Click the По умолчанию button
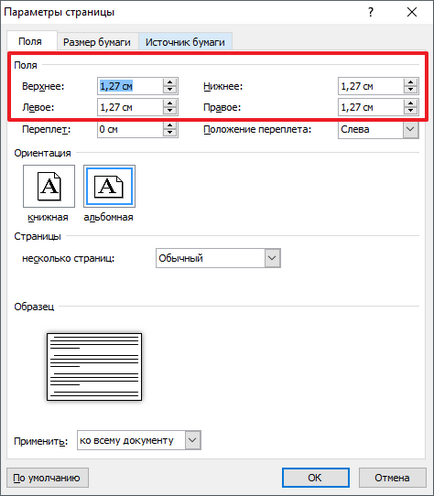The height and width of the screenshot is (496, 434). pos(47,478)
